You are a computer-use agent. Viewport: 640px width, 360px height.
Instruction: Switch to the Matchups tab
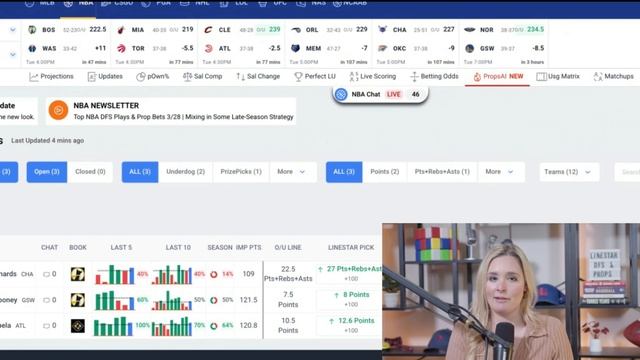613,76
